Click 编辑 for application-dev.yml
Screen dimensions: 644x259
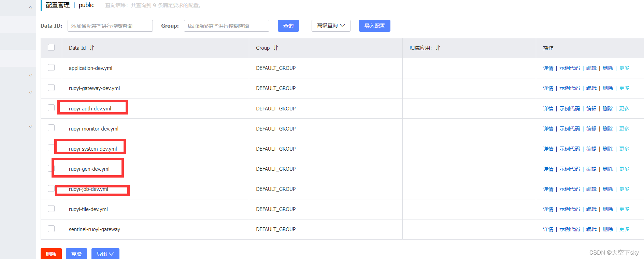(591, 68)
